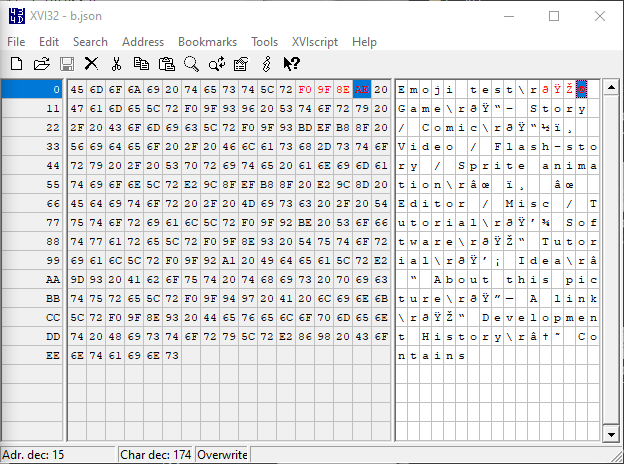Open Find with the magnifying glass icon
624x464 pixels.
[191, 64]
